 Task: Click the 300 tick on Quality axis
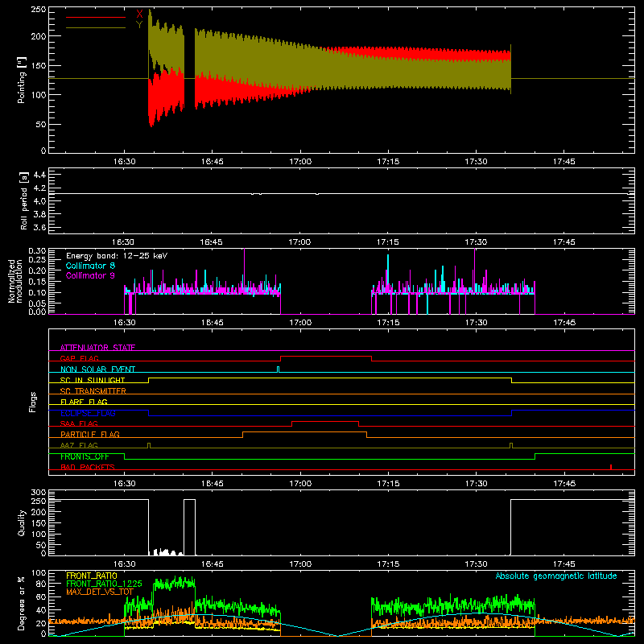[39, 493]
